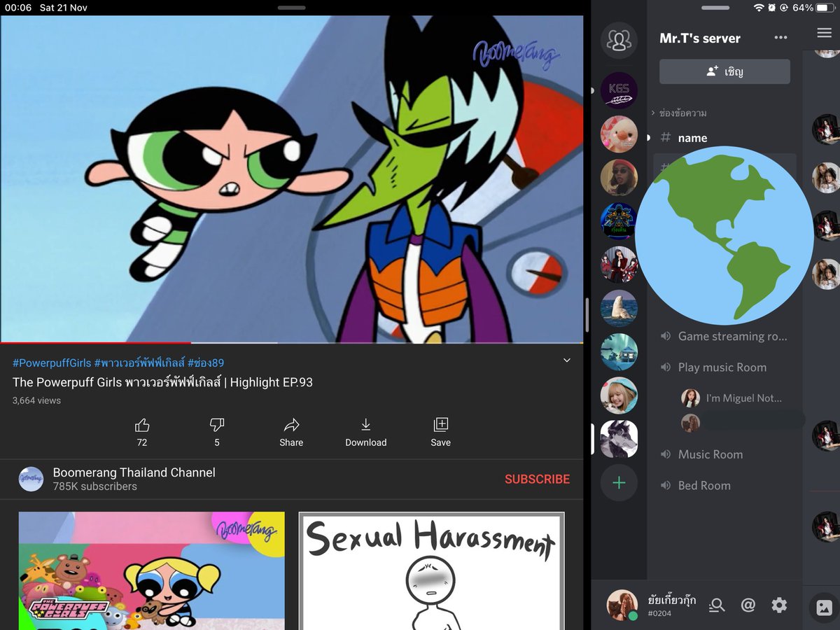The image size is (840, 630).
Task: Open Boomerang Thailand Channel page name
Action: 134,472
